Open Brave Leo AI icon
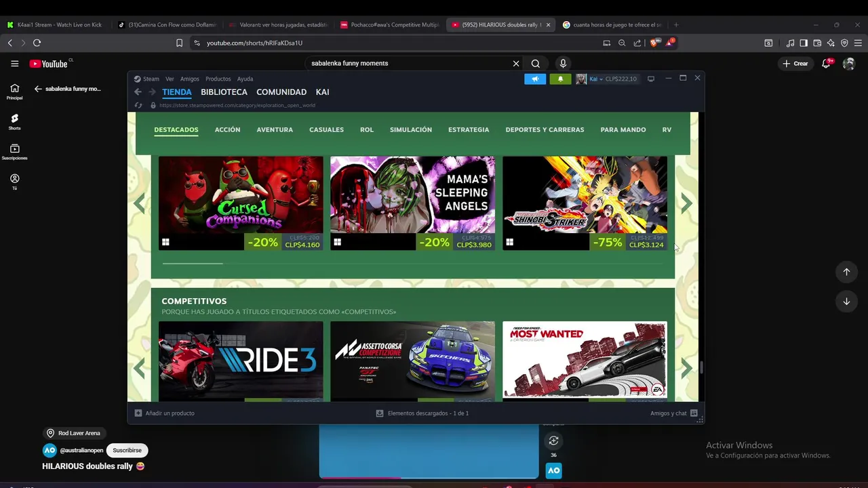Image resolution: width=868 pixels, height=488 pixels. coord(831,43)
